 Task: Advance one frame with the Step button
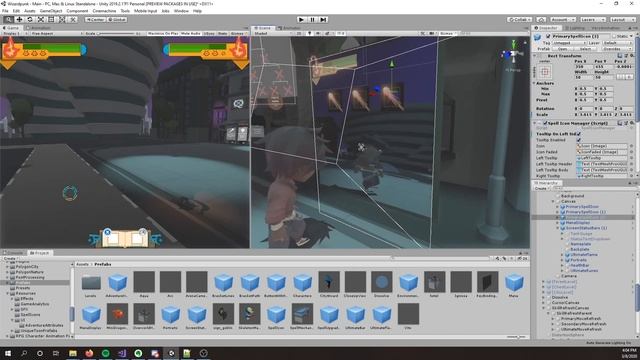pyautogui.click(x=323, y=19)
